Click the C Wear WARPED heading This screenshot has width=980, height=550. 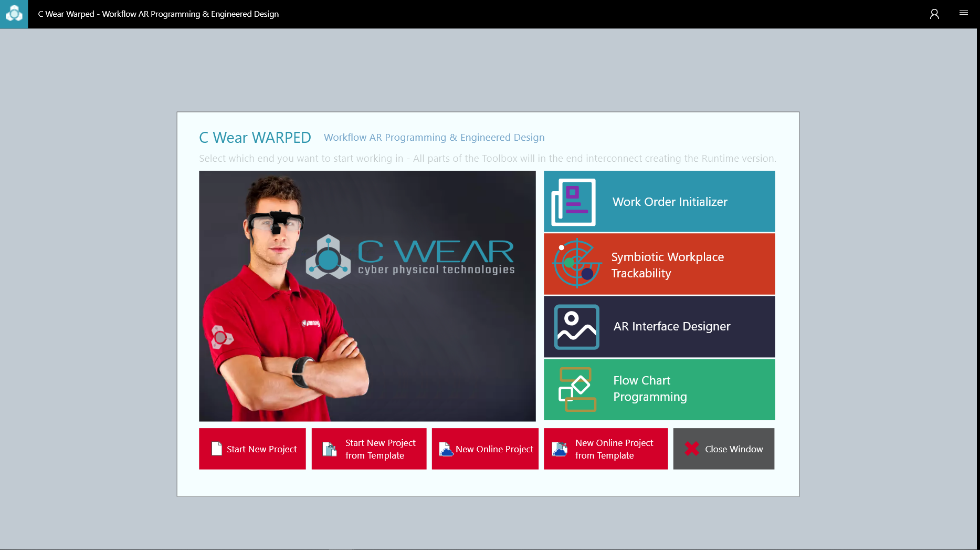coord(255,138)
